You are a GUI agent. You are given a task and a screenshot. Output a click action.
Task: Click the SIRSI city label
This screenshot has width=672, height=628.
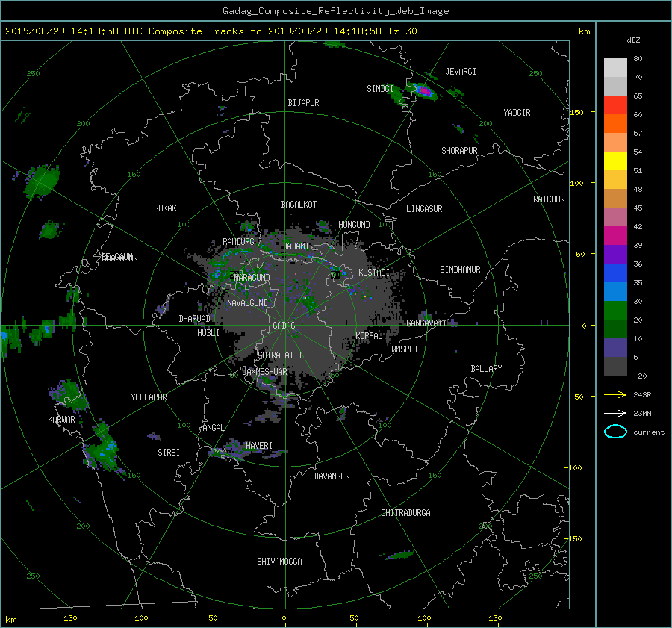click(x=169, y=453)
